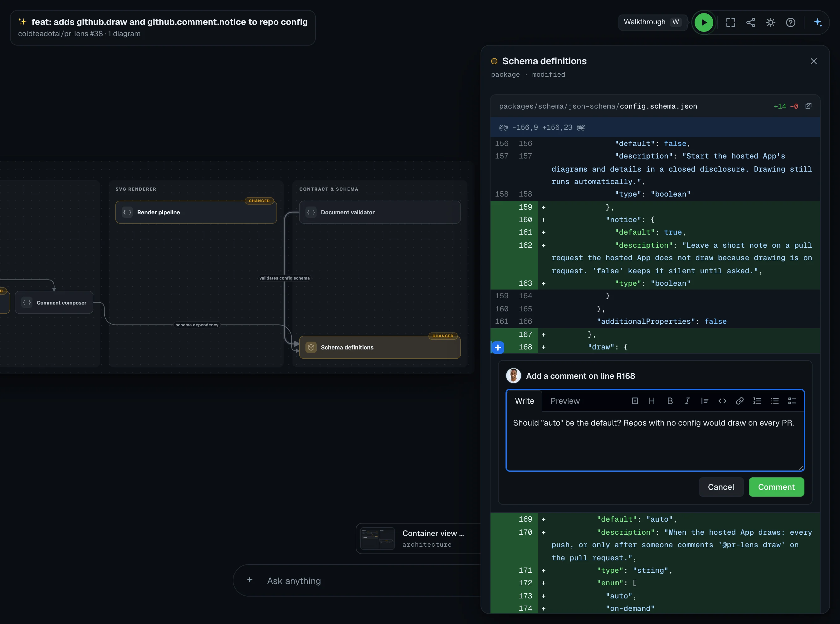Open the blue AI sparkle icon in the top toolbar

pos(818,22)
